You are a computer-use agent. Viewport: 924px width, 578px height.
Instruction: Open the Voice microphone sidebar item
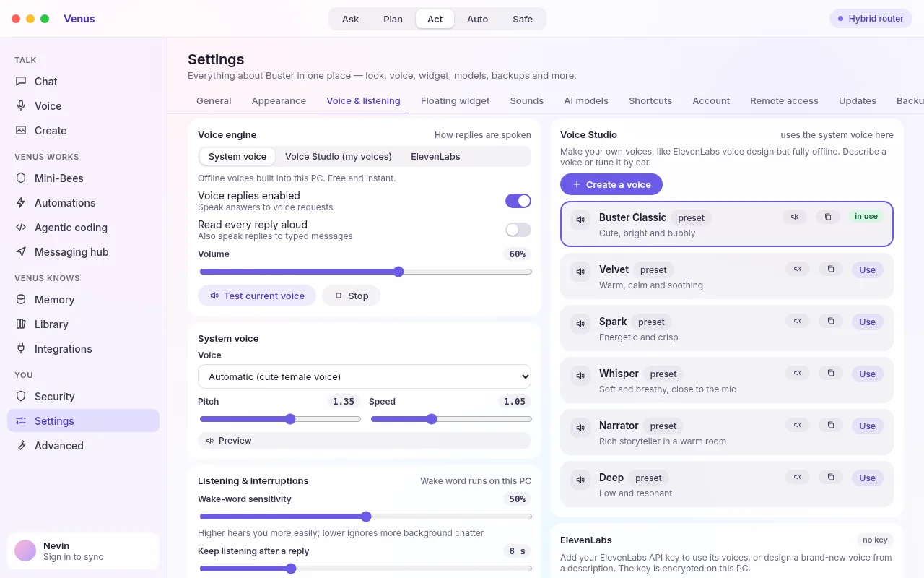click(x=83, y=106)
